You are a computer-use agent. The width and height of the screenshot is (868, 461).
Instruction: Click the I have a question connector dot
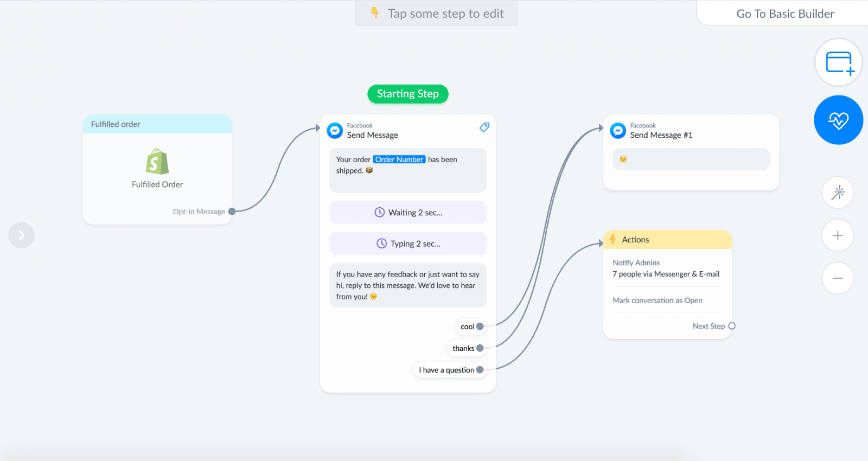480,370
